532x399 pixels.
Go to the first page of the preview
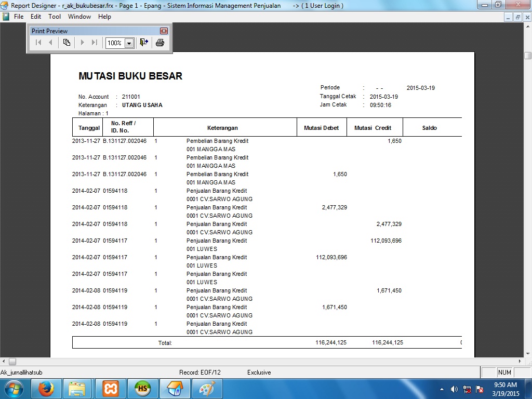[38, 43]
